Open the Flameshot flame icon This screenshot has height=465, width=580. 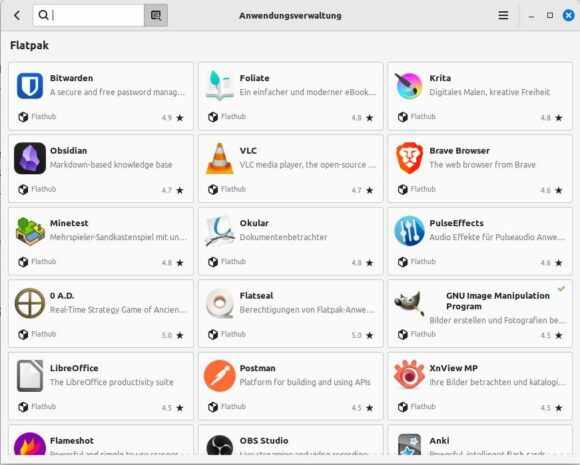point(30,444)
